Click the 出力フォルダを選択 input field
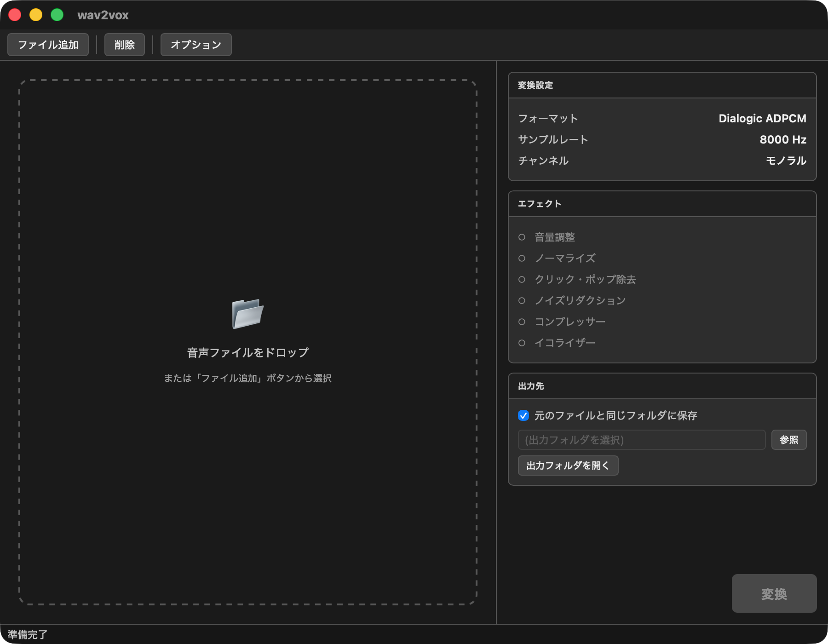This screenshot has width=828, height=644. [642, 440]
